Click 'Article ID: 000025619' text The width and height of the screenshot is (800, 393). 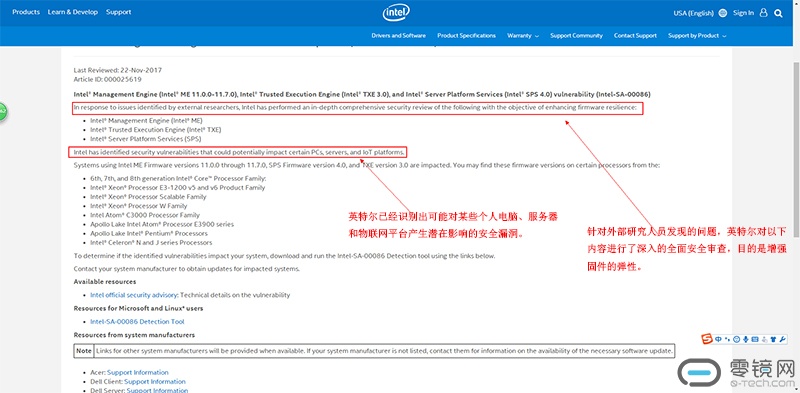(108, 79)
